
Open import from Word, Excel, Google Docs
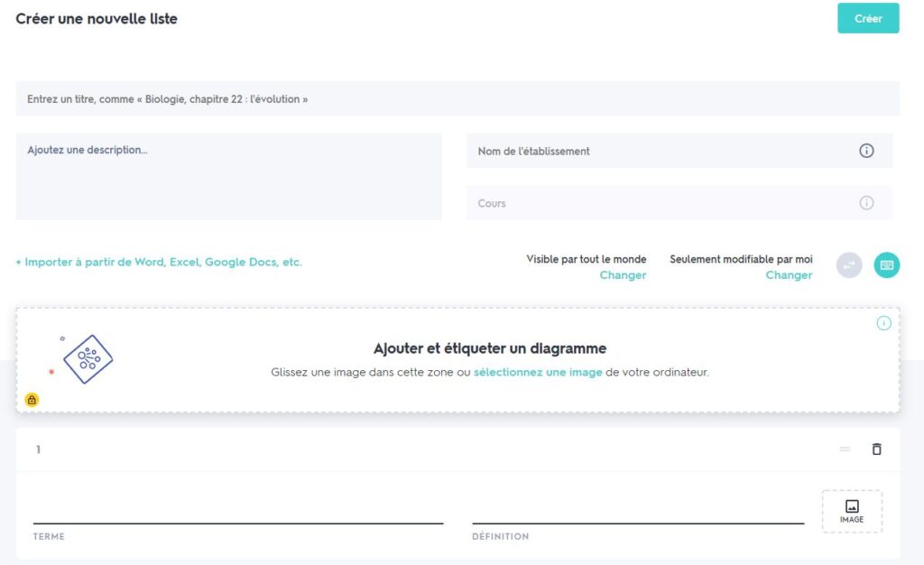pyautogui.click(x=161, y=262)
